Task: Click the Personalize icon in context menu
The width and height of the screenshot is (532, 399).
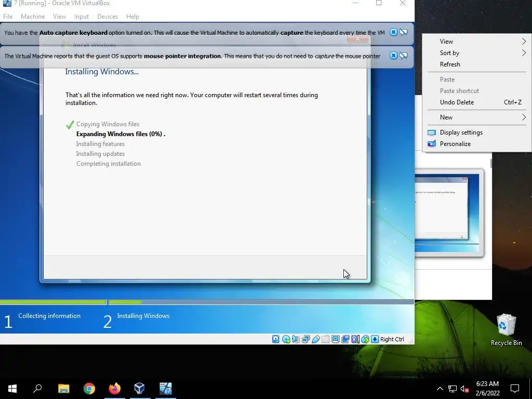Action: point(432,144)
